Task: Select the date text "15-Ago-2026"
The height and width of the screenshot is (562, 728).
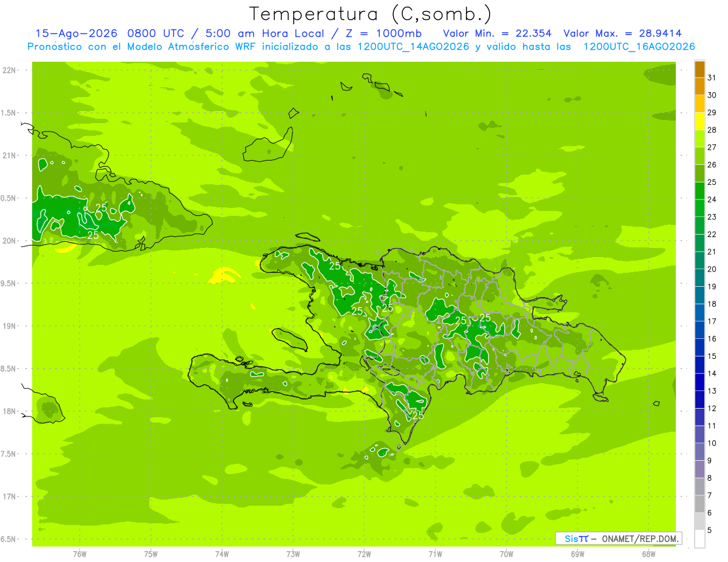Action: click(77, 33)
